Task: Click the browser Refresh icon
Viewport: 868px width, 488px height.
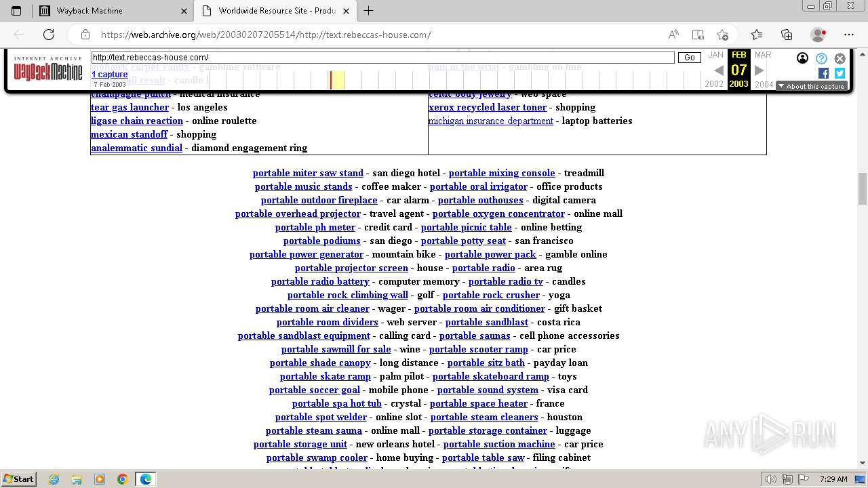Action: pyautogui.click(x=49, y=35)
